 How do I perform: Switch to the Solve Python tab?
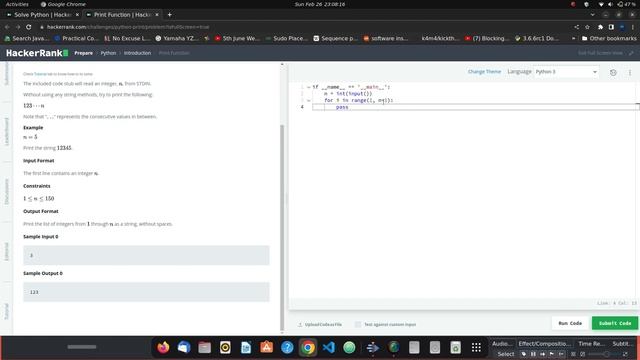coord(43,15)
